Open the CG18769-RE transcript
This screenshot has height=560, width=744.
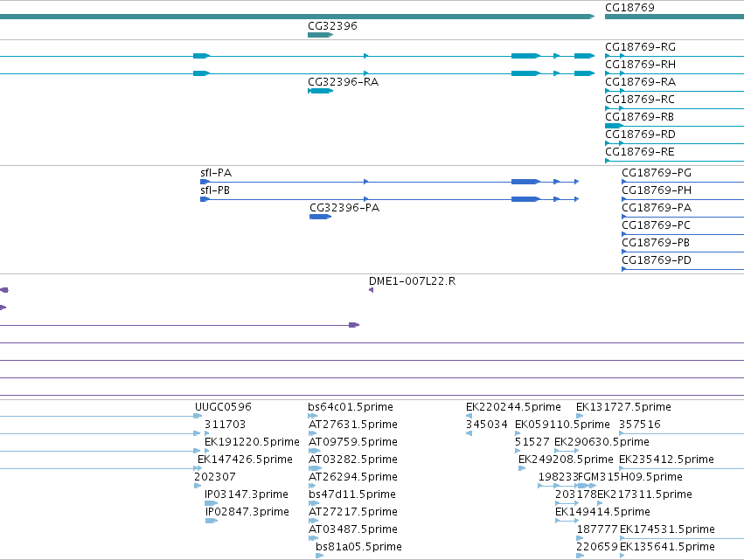tap(640, 152)
